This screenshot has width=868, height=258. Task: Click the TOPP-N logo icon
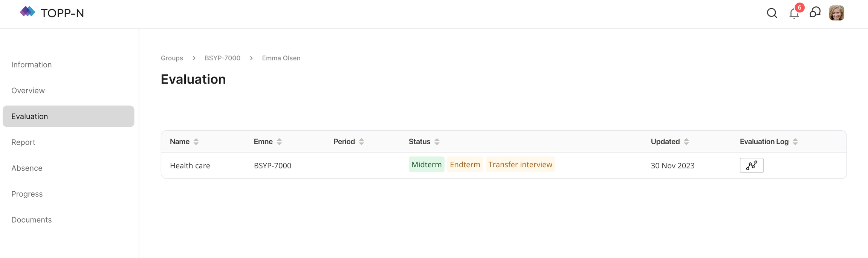click(x=28, y=12)
